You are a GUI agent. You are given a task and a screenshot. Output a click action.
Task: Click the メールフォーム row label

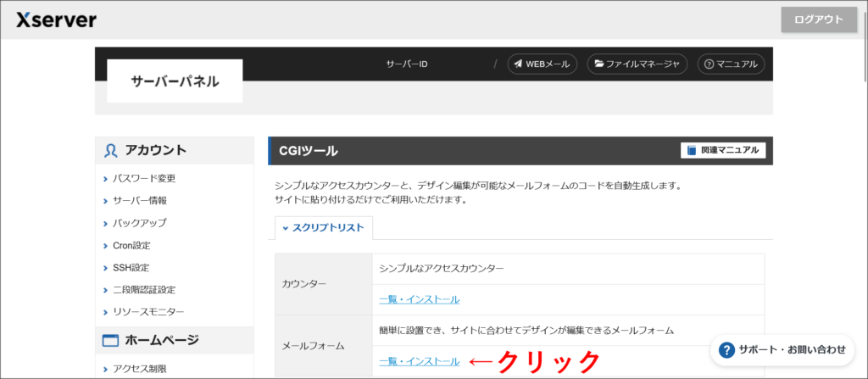[x=314, y=346]
